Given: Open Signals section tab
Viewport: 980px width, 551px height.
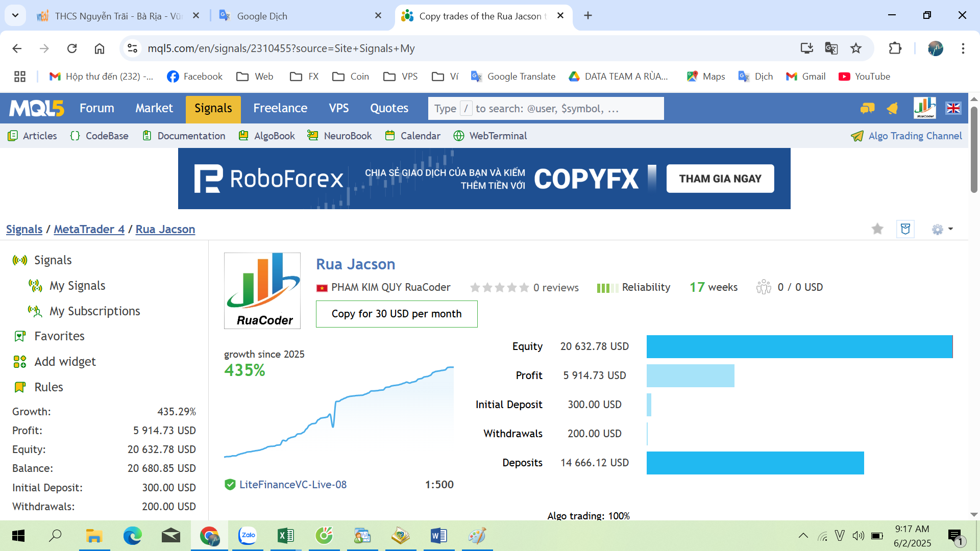Looking at the screenshot, I should click(x=213, y=109).
